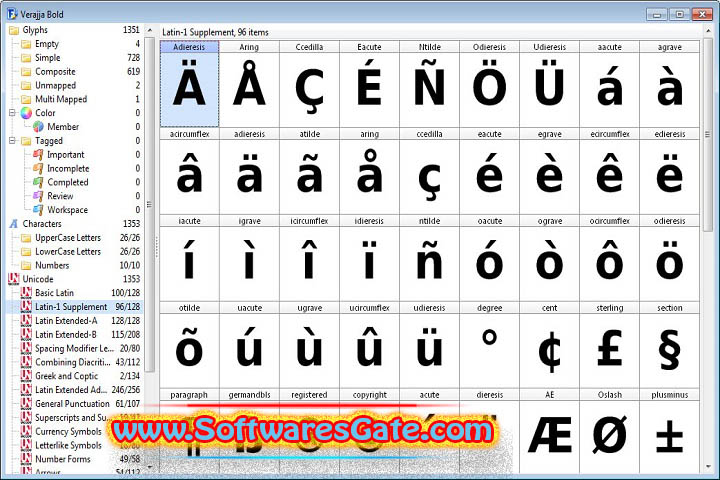Select the ecircumflex glyph cell
Screen dimensions: 720x480
click(610, 171)
